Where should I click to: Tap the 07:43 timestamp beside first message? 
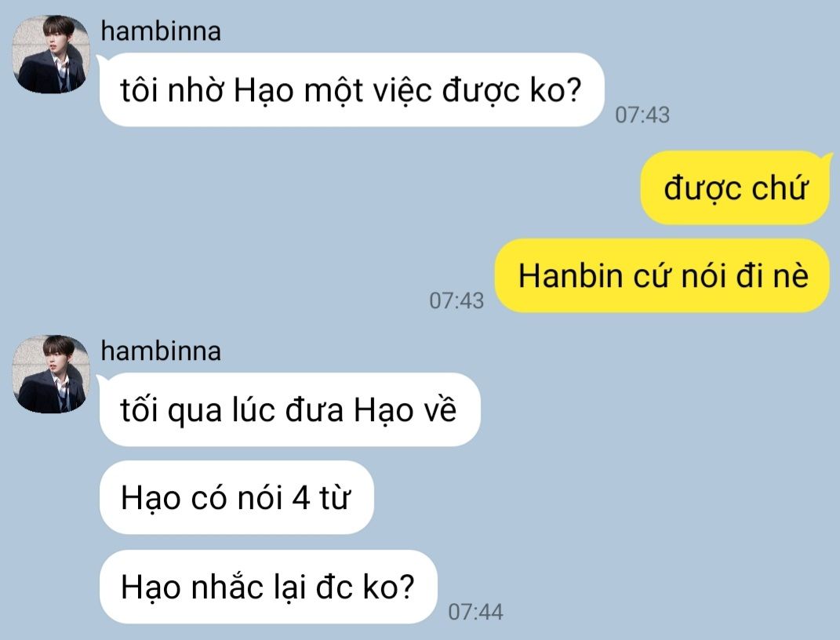pos(642,115)
